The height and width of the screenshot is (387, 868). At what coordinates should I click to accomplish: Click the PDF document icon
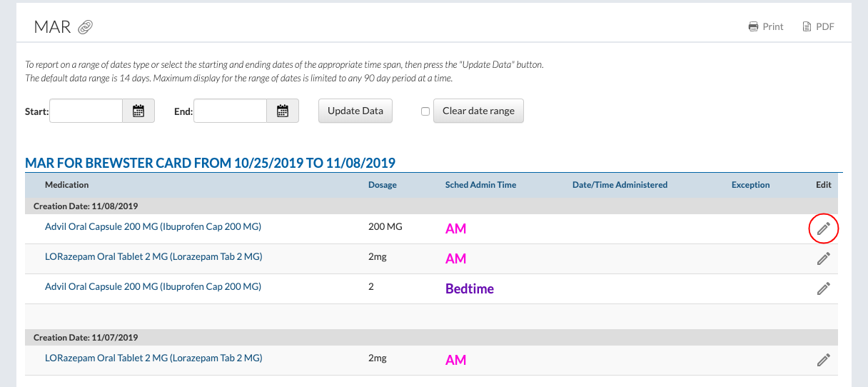[x=807, y=27]
